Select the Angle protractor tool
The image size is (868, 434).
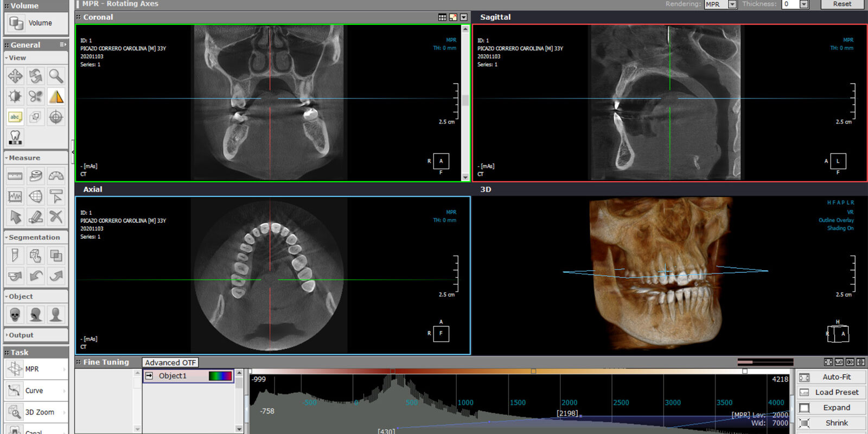point(56,176)
